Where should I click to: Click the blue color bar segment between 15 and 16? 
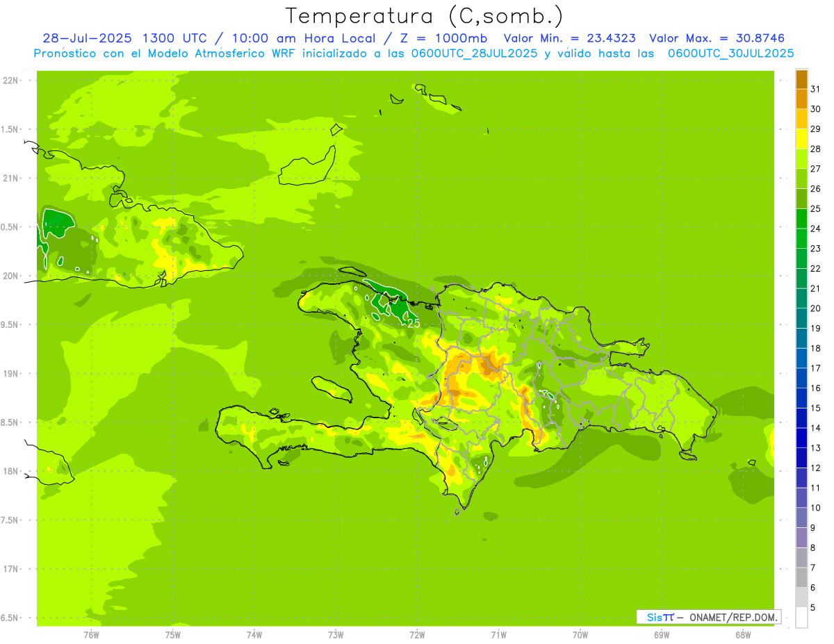[801, 398]
